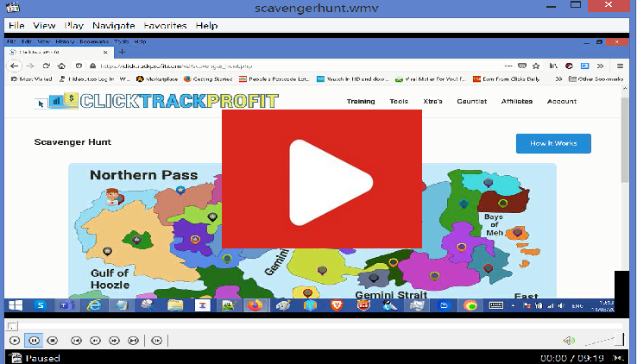The width and height of the screenshot is (637, 364).
Task: Click the decrease speed (rewind) control
Action: click(x=96, y=341)
